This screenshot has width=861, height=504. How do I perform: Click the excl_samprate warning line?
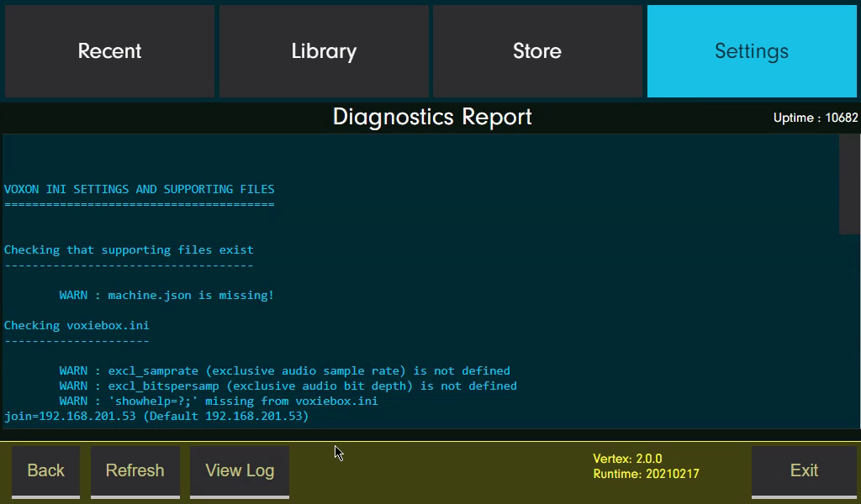(x=284, y=370)
